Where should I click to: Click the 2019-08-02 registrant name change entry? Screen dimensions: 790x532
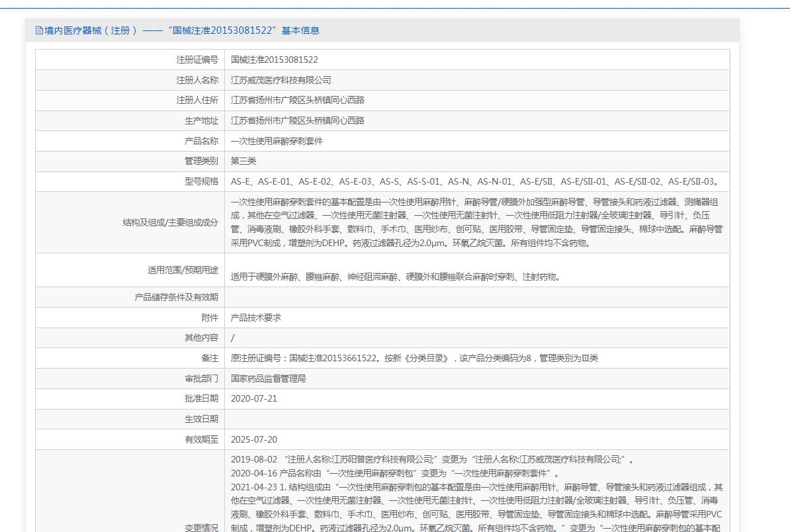pyautogui.click(x=433, y=459)
